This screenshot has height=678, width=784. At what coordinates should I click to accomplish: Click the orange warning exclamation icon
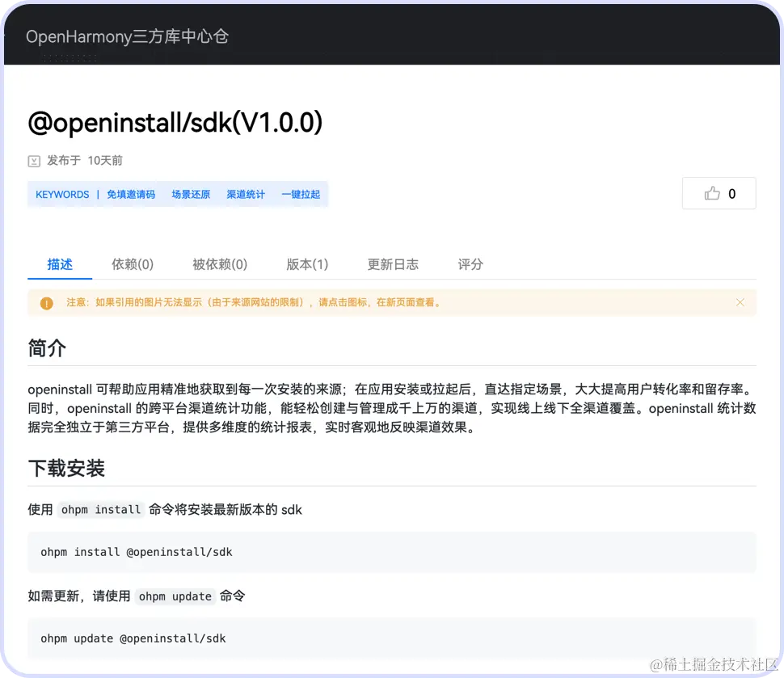click(47, 303)
